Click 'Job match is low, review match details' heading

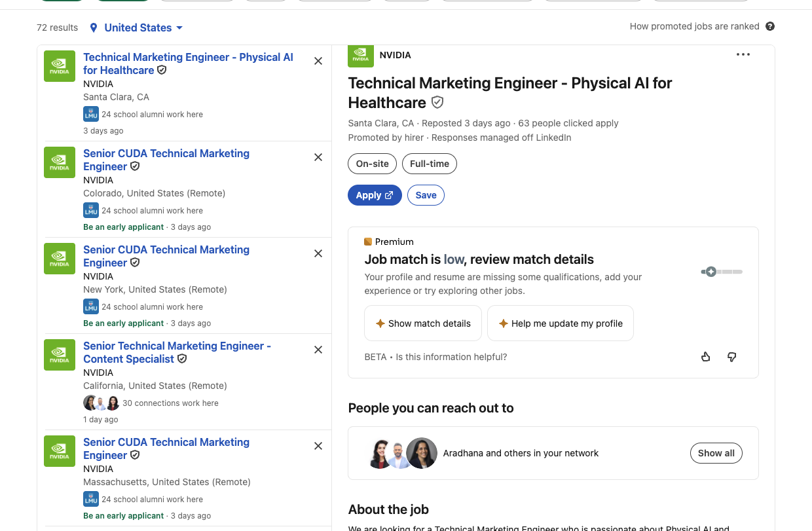click(x=479, y=259)
